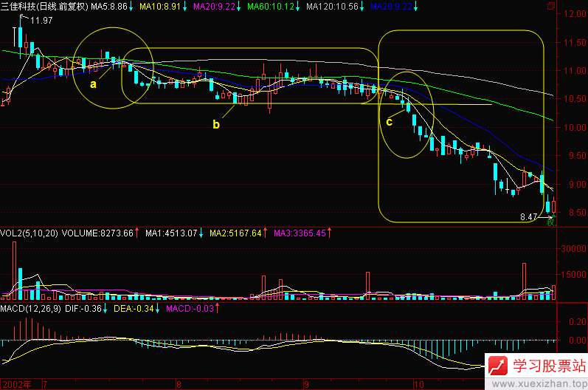Click the small red window restore icon

551,6
